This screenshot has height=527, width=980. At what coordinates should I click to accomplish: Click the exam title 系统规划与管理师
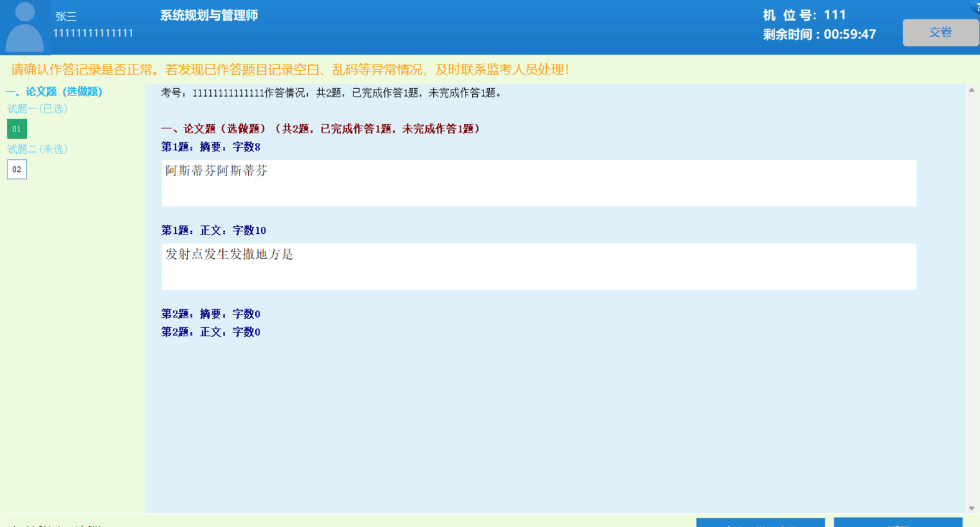(x=209, y=15)
